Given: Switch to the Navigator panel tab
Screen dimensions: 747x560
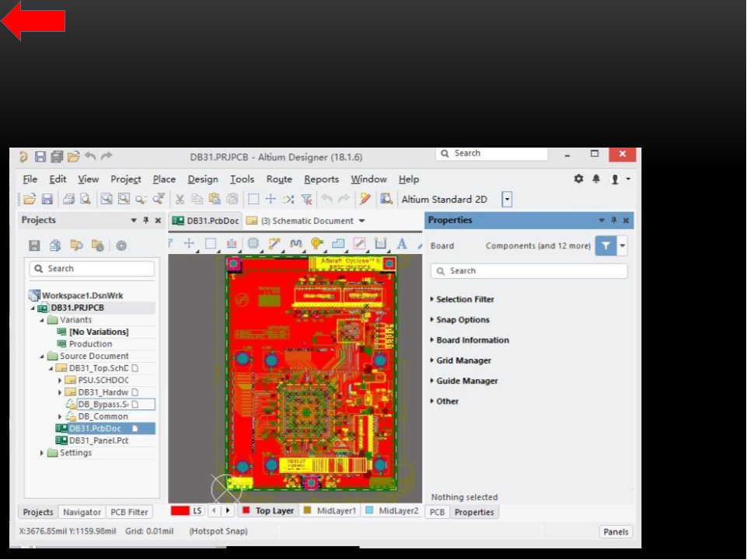Looking at the screenshot, I should (82, 512).
